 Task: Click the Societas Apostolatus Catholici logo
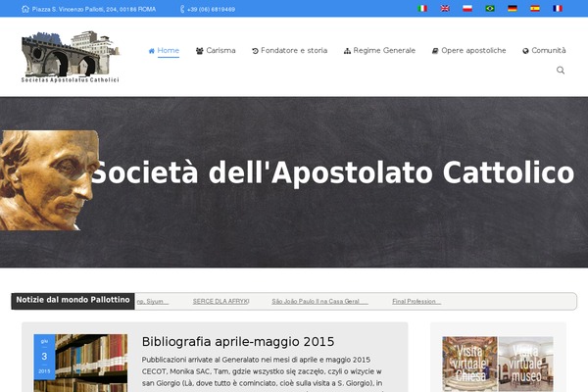coord(71,57)
